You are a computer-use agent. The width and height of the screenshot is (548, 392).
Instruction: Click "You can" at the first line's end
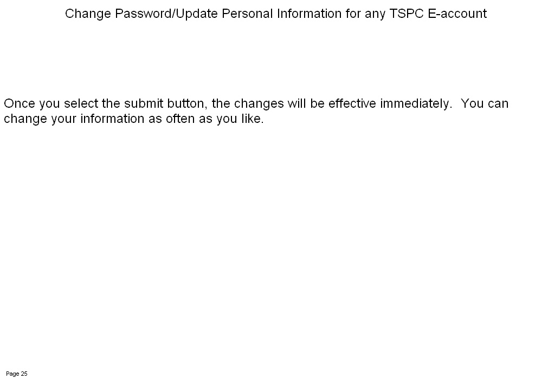485,103
